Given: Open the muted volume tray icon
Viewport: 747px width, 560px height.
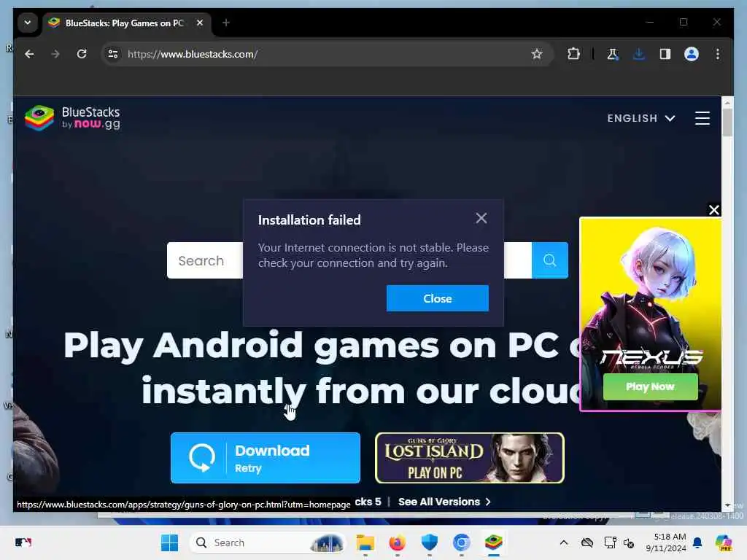Looking at the screenshot, I should 629,542.
